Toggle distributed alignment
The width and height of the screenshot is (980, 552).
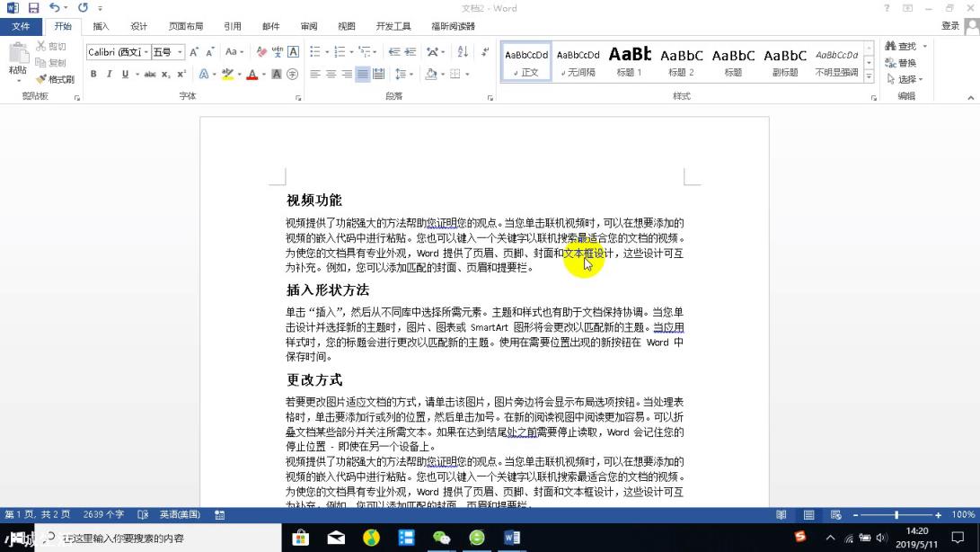tap(379, 75)
